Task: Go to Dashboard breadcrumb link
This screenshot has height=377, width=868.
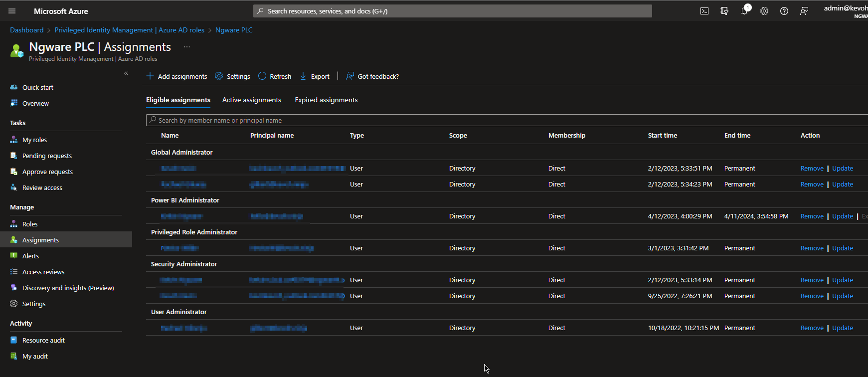Action: pos(27,30)
